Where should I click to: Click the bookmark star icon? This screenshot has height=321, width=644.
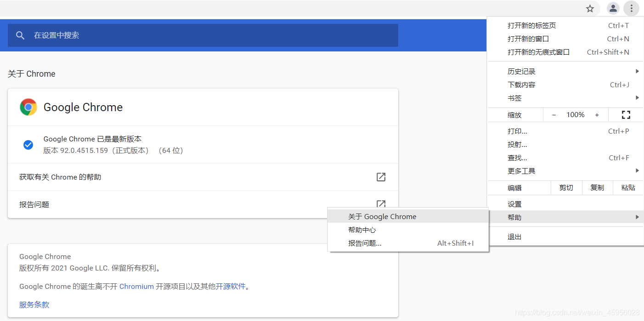(590, 8)
